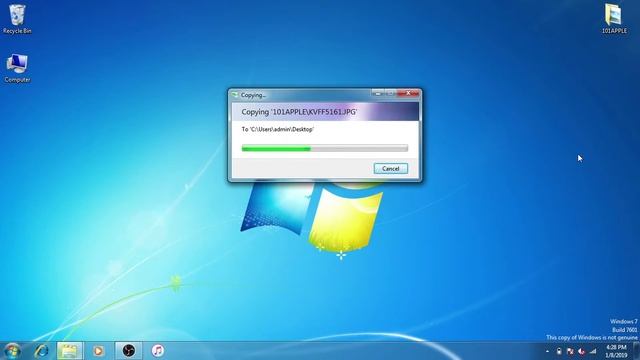Viewport: 640px width, 360px height.
Task: Switch to OBS Studio in taskbar
Action: click(x=129, y=351)
